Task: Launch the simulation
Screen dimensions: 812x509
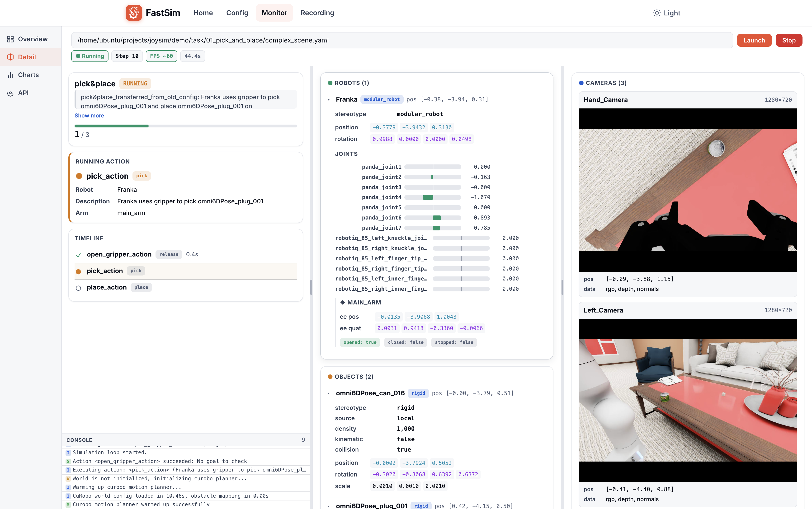Action: pos(754,40)
